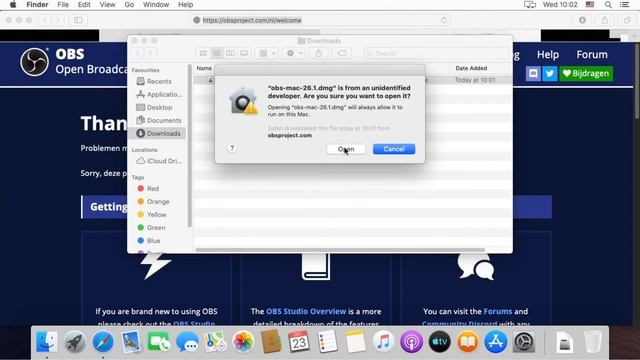Open Music from the Dock

click(383, 342)
